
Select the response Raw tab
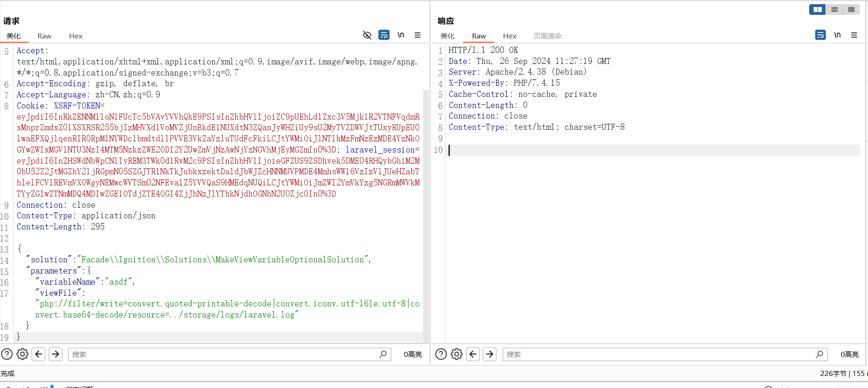pyautogui.click(x=479, y=36)
